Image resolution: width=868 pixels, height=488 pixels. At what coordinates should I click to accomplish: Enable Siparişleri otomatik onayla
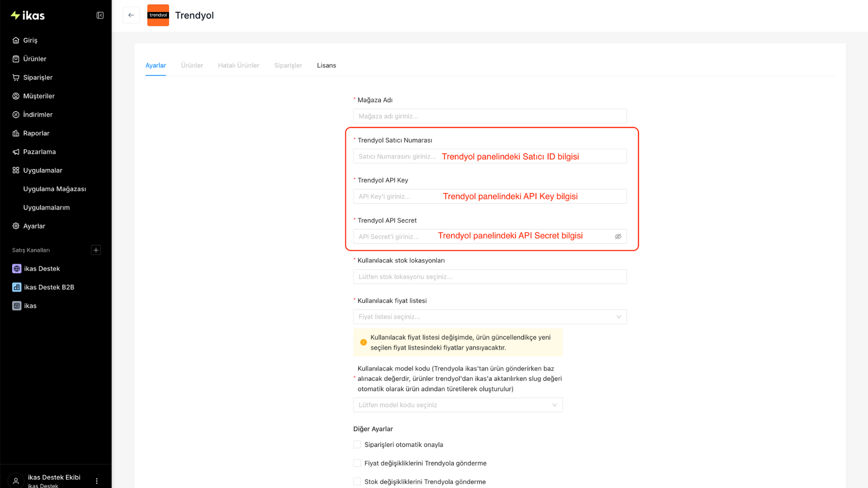(x=357, y=445)
